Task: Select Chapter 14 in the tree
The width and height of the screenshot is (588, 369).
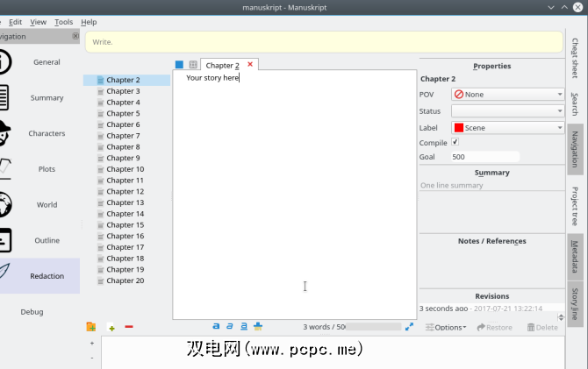Action: coord(125,214)
